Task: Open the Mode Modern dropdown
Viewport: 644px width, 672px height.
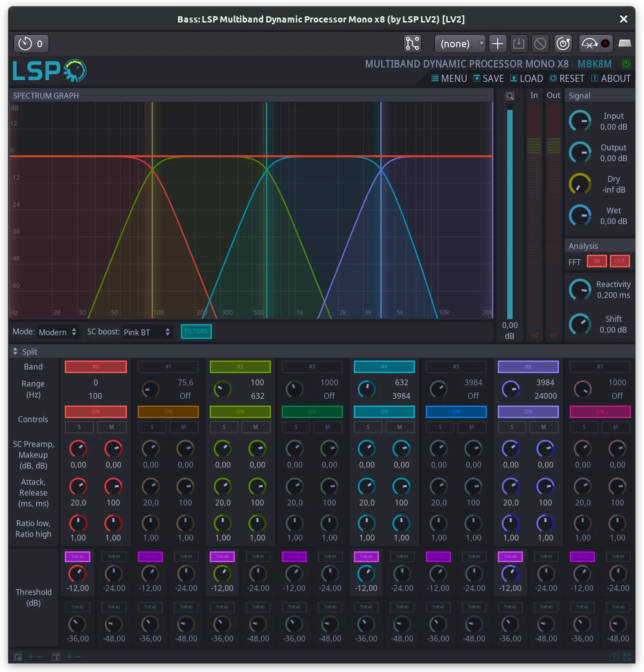Action: pyautogui.click(x=58, y=332)
